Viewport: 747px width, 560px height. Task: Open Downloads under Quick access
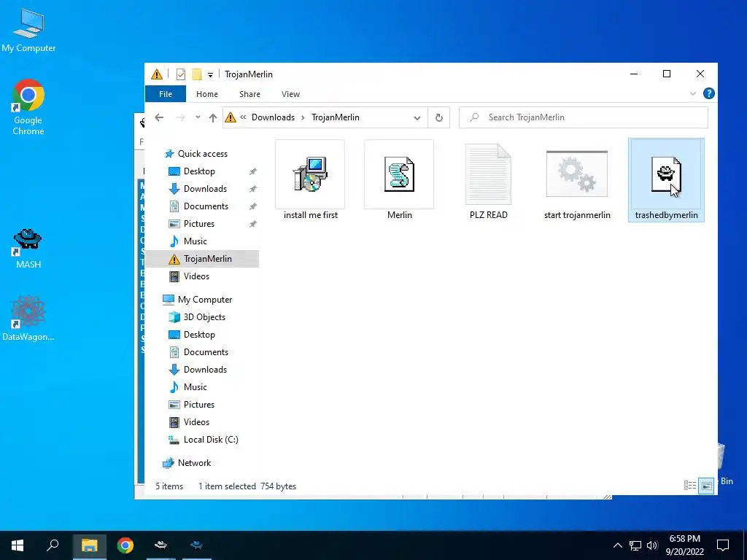point(205,189)
